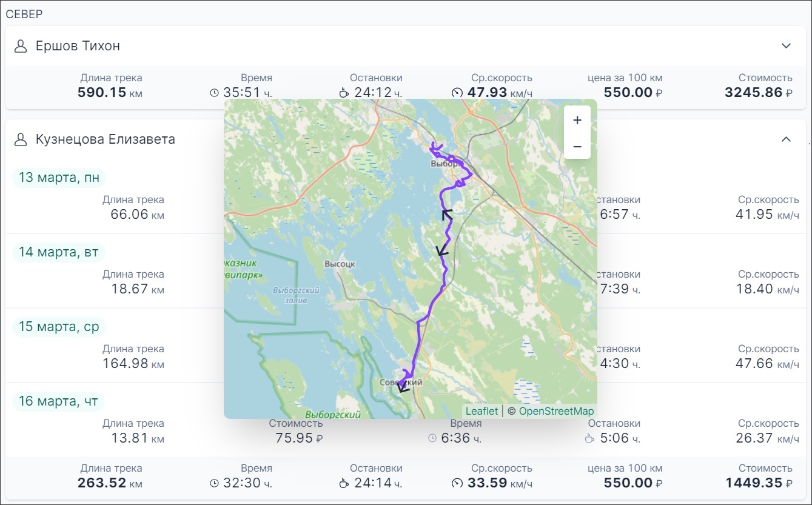Expand Ершов Тихон driver panel
Viewport: 812px width, 505px height.
pos(786,46)
